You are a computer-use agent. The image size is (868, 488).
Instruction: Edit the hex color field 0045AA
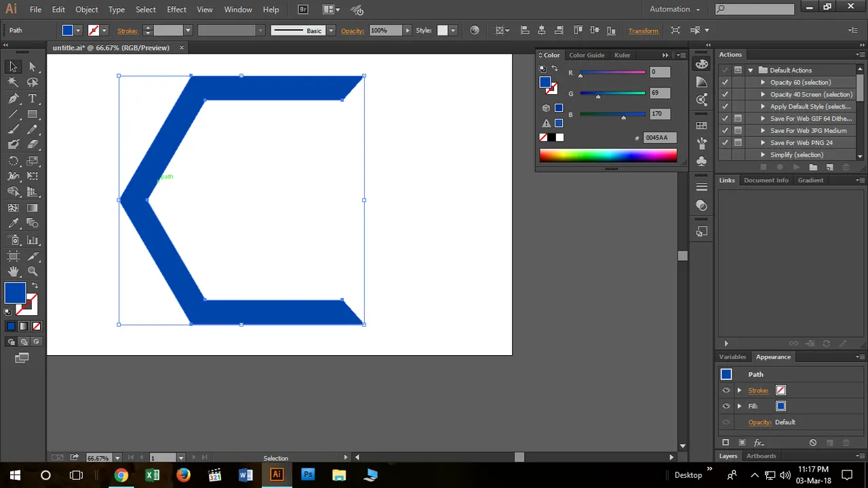pos(659,138)
